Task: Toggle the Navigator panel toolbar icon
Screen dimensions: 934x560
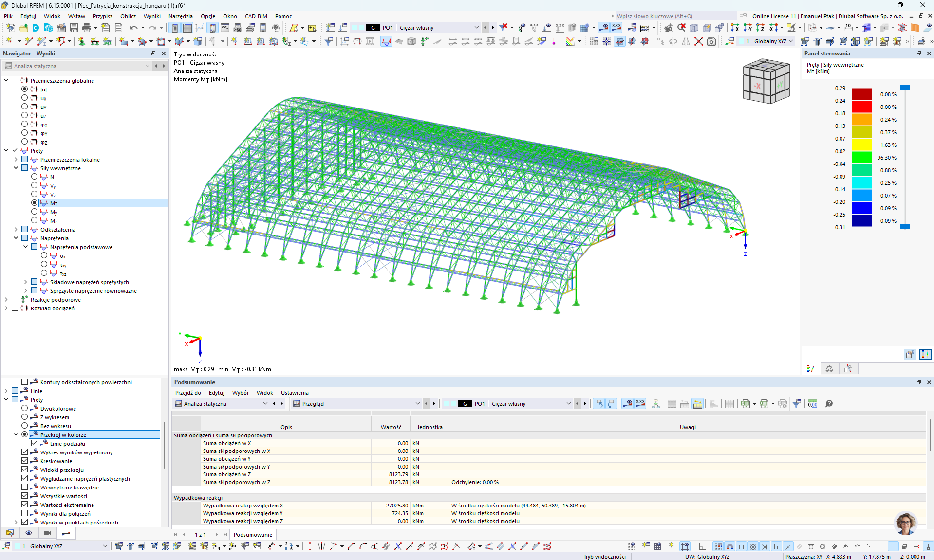Action: point(175,28)
